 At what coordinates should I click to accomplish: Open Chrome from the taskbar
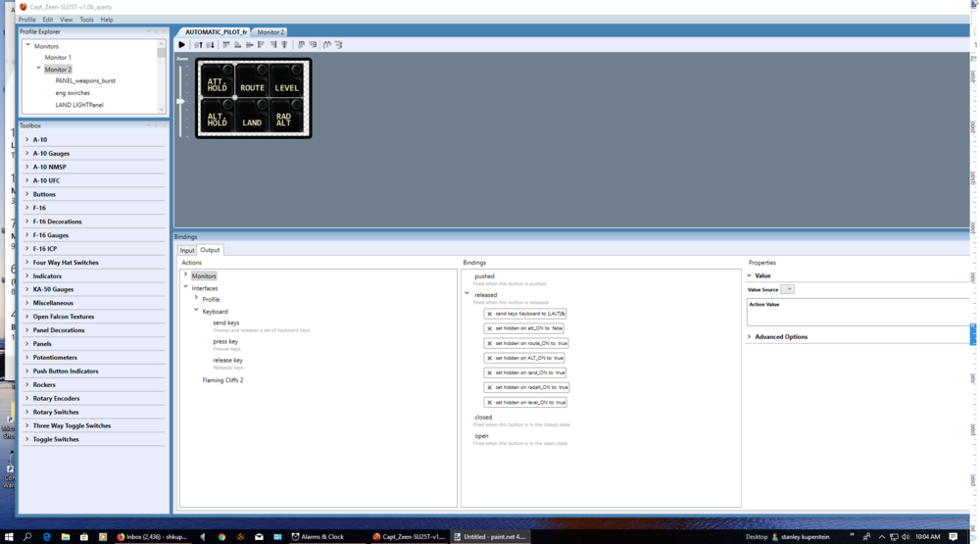point(221,536)
